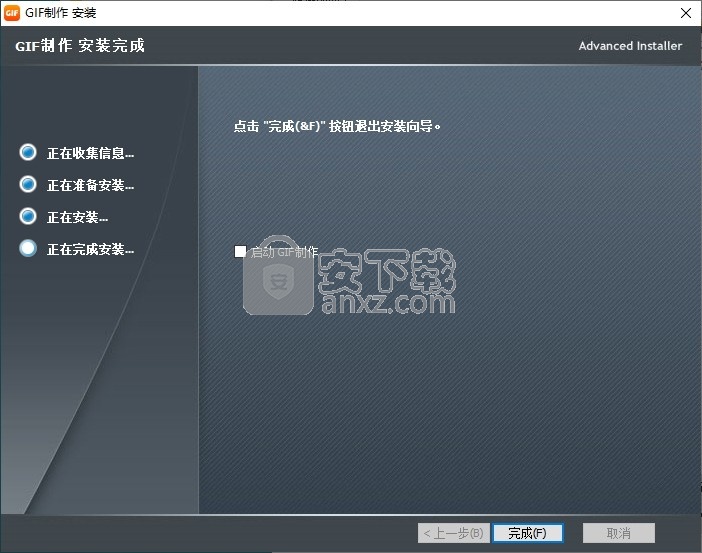Click the 正在安装 step indicator circle
Viewport: 702px width, 553px height.
click(28, 216)
